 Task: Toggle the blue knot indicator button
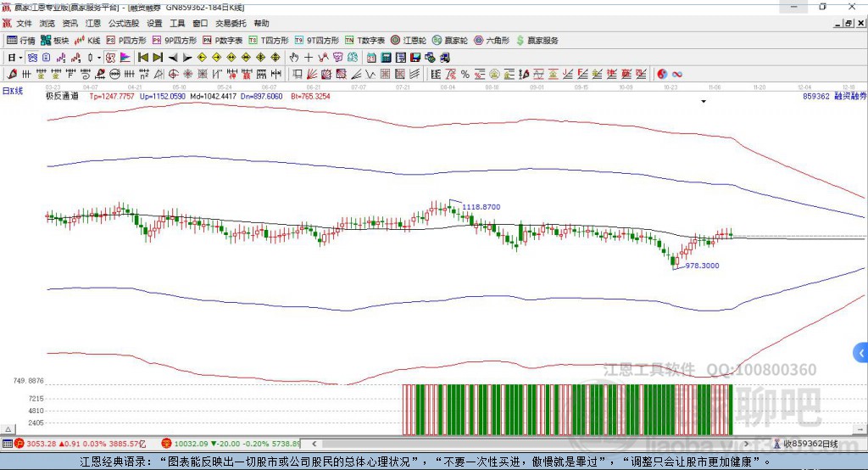click(32, 58)
